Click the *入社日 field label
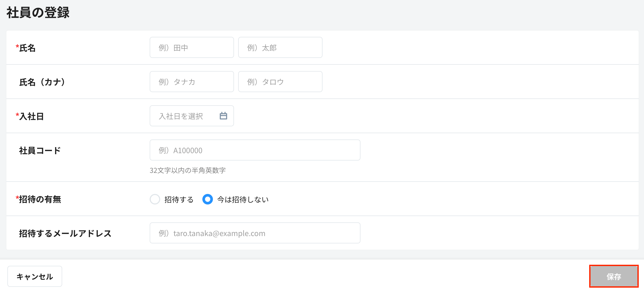Image resolution: width=644 pixels, height=290 pixels. [x=30, y=116]
